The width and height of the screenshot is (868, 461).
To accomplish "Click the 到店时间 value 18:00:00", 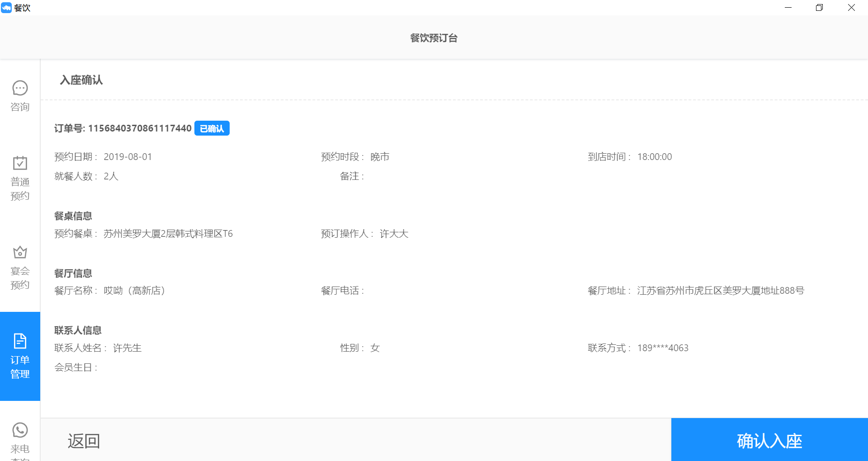I will [655, 157].
